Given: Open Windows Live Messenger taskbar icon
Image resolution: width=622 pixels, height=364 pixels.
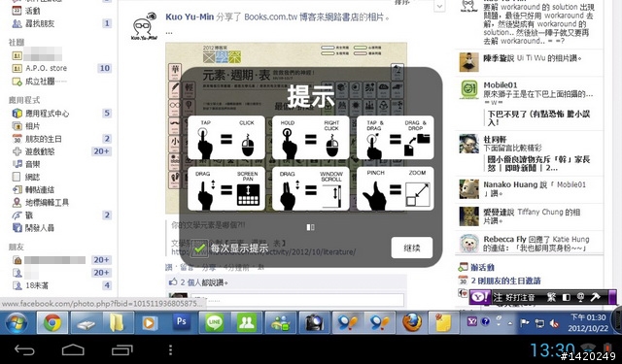Looking at the screenshot, I should click(x=281, y=322).
